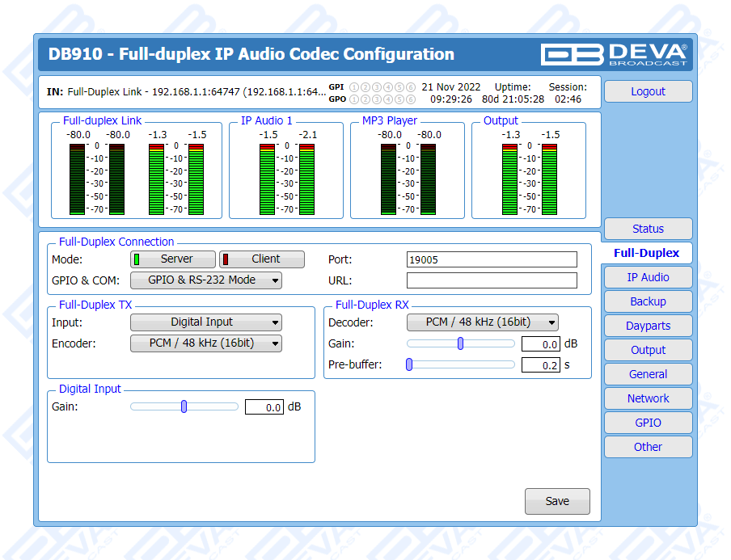Click GPO indicator number 2
Viewport: 731px width, 560px height.
[x=365, y=99]
